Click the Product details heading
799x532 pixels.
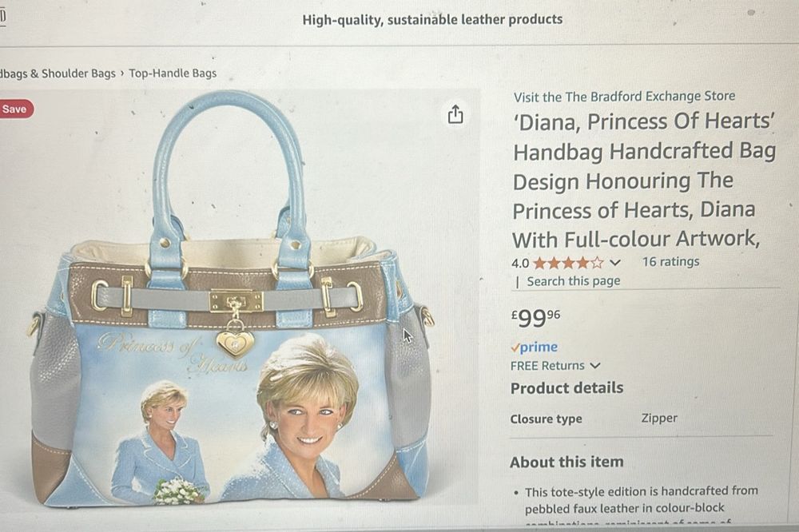coord(566,387)
